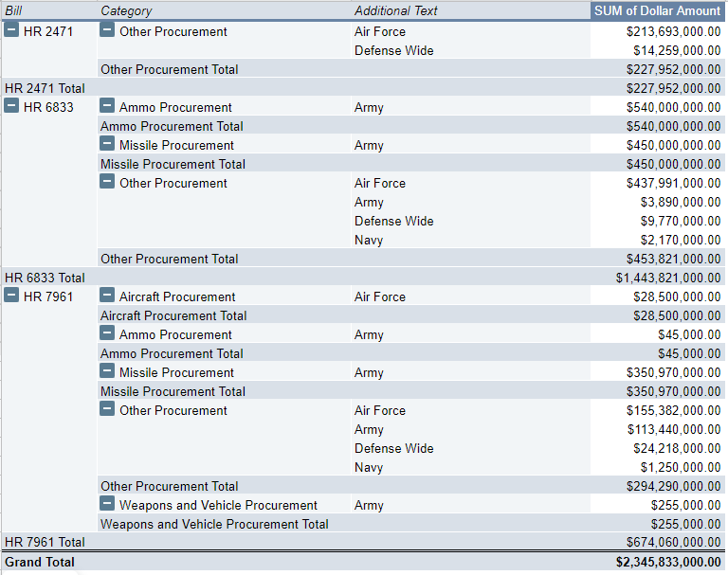728x575 pixels.
Task: Collapse Weapons and Vehicle Procurement group
Action: coord(107,503)
